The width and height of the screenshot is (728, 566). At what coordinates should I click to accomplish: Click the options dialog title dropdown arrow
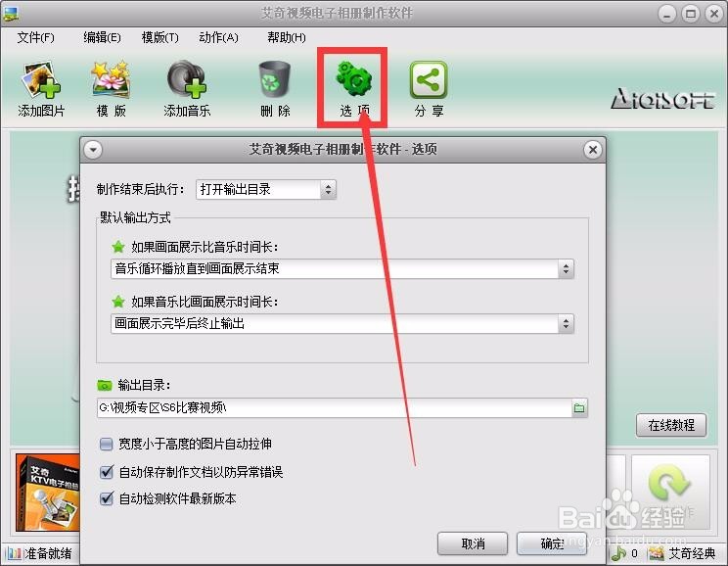(93, 150)
